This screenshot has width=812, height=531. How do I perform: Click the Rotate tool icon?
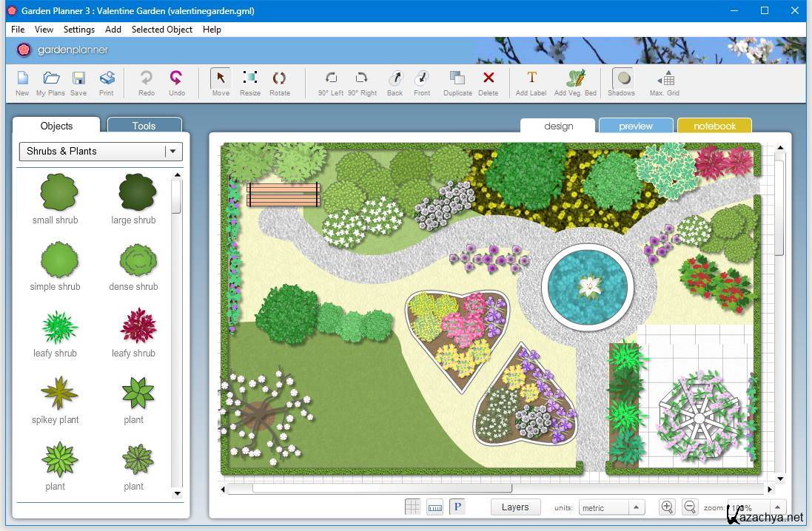(x=279, y=82)
